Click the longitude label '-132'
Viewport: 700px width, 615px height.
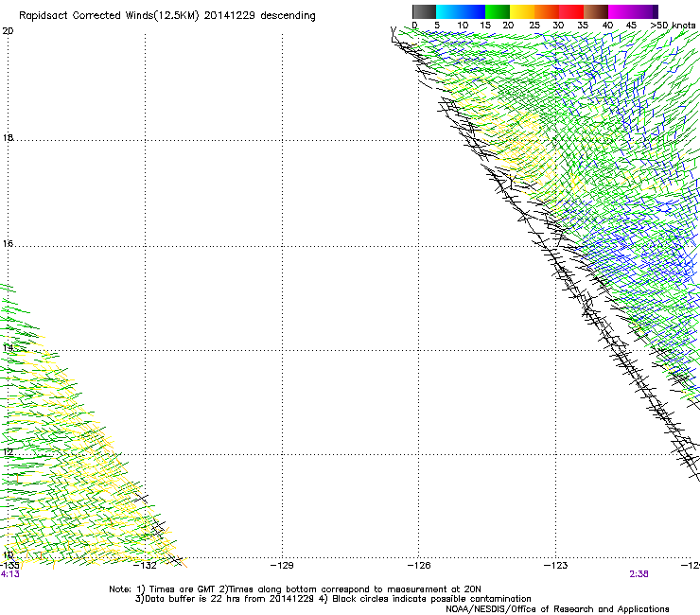[x=145, y=566]
